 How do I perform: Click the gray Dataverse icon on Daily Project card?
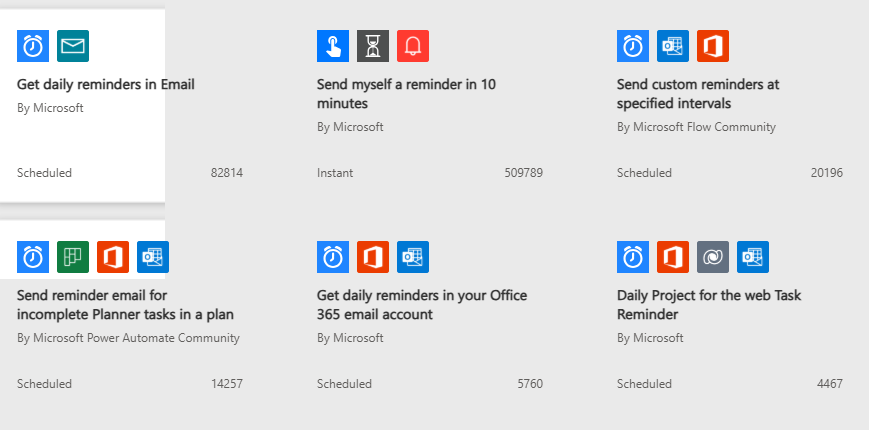click(713, 257)
